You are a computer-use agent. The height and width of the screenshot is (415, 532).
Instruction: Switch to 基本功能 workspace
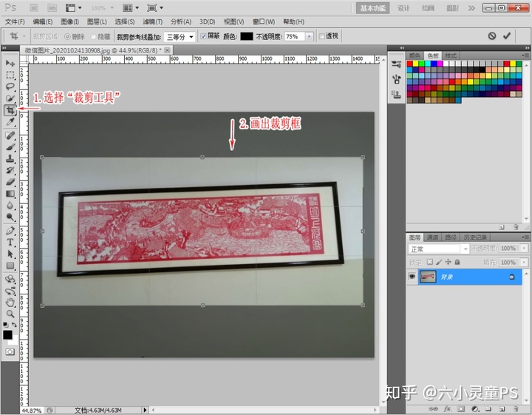tap(373, 8)
